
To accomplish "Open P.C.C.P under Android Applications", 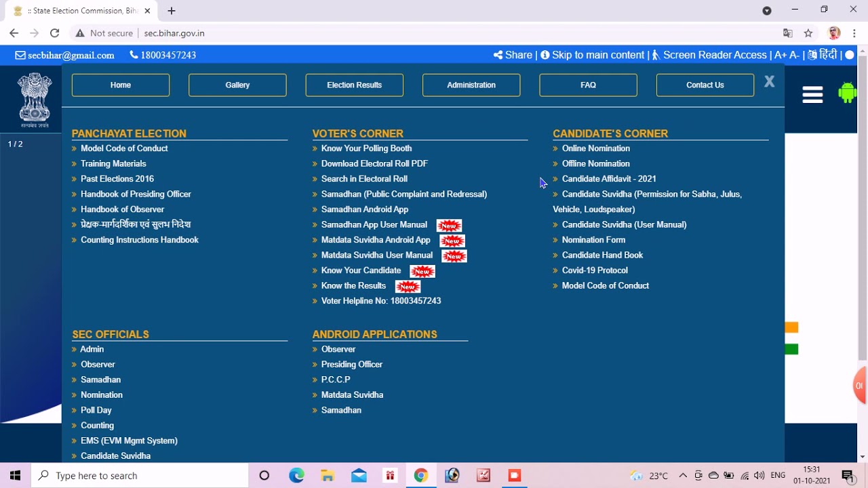I will (336, 380).
